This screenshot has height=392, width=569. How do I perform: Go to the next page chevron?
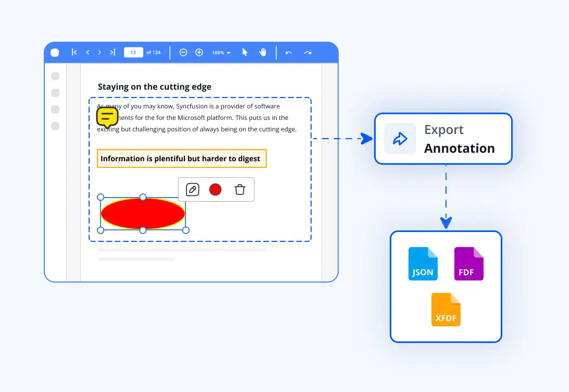point(100,52)
